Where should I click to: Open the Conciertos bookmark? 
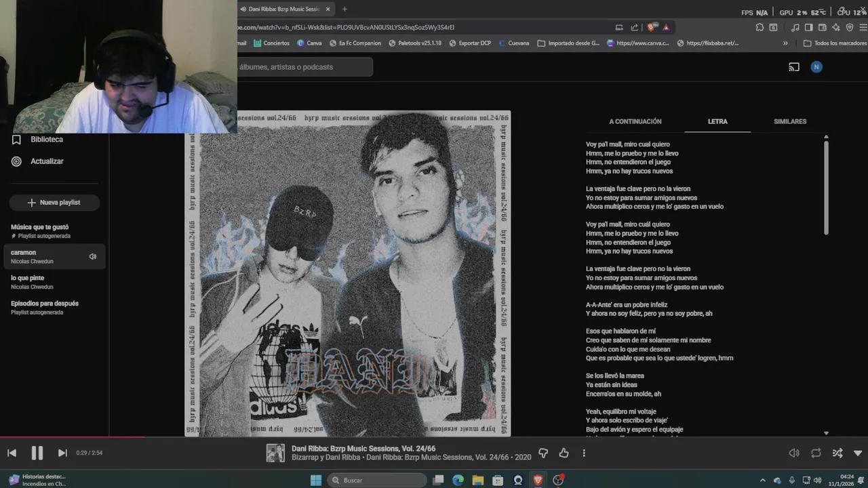[x=272, y=43]
